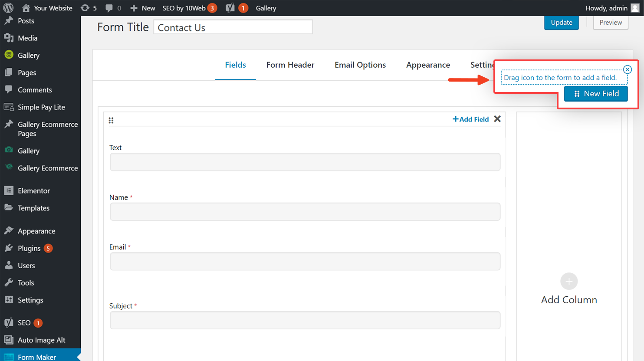644x361 pixels.
Task: Switch to the Email Options tab
Action: 360,65
